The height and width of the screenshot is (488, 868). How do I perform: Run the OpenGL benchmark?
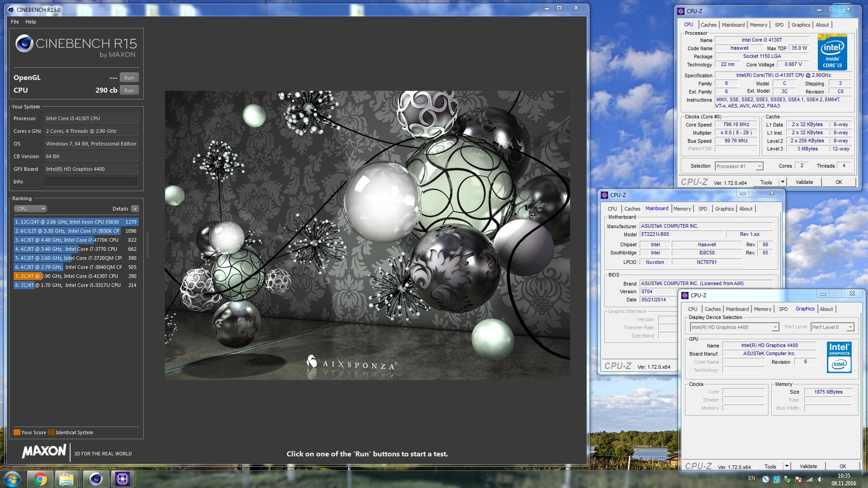[x=129, y=78]
